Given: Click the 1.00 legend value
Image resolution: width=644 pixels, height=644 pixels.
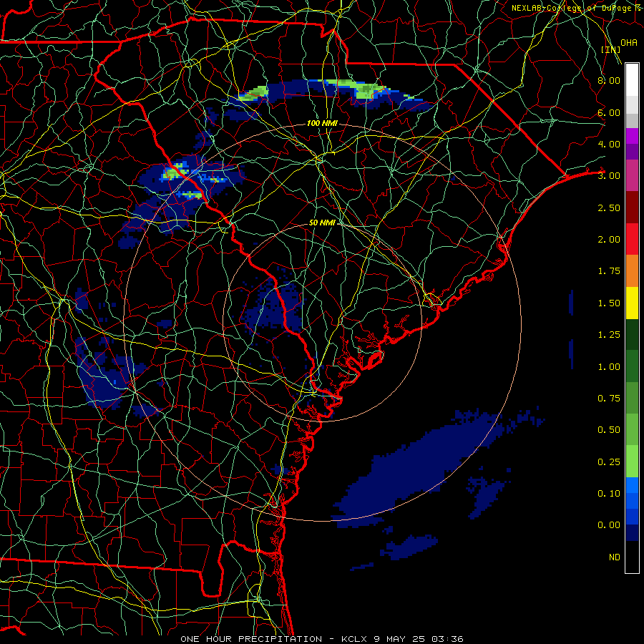Looking at the screenshot, I should point(609,367).
